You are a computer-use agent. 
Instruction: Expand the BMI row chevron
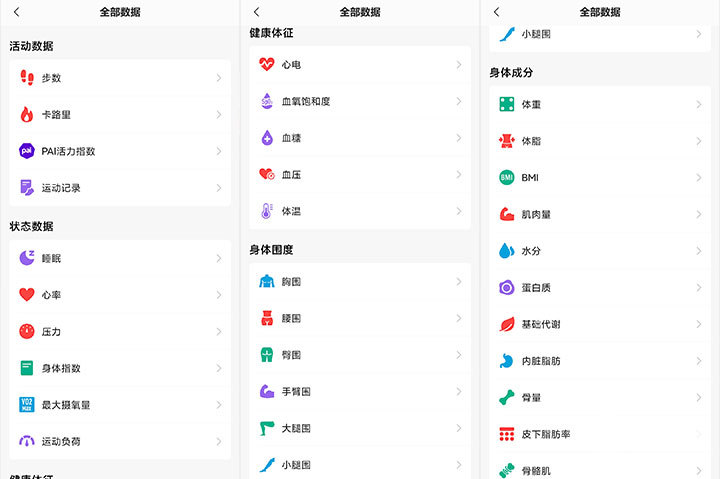click(x=699, y=177)
